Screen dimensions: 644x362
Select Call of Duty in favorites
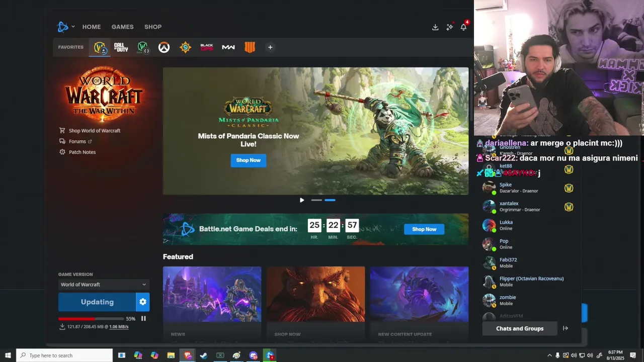click(x=121, y=47)
